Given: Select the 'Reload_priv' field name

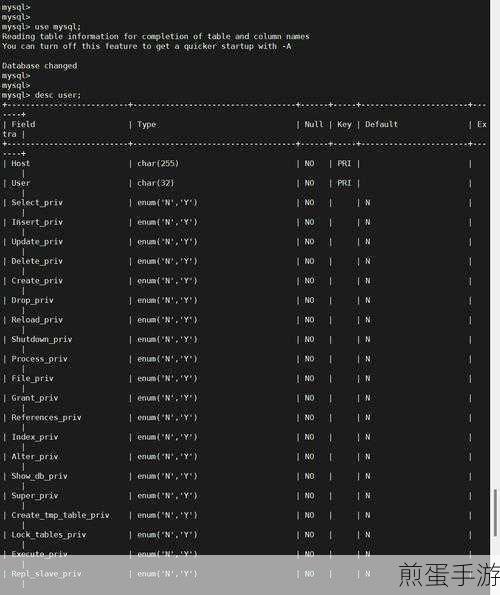Looking at the screenshot, I should 37,320.
